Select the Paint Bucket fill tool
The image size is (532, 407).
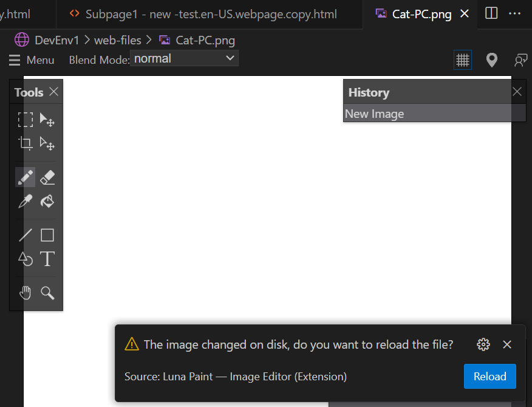pyautogui.click(x=47, y=201)
